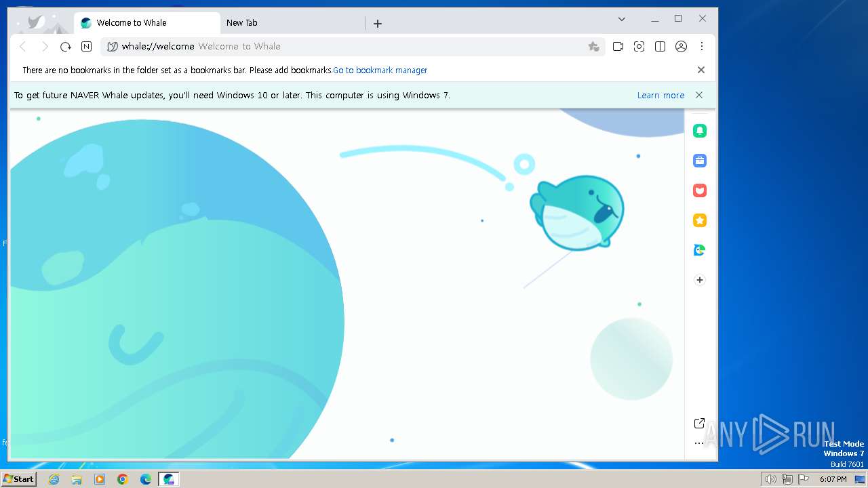Maximize the Whale browser window

(x=678, y=19)
